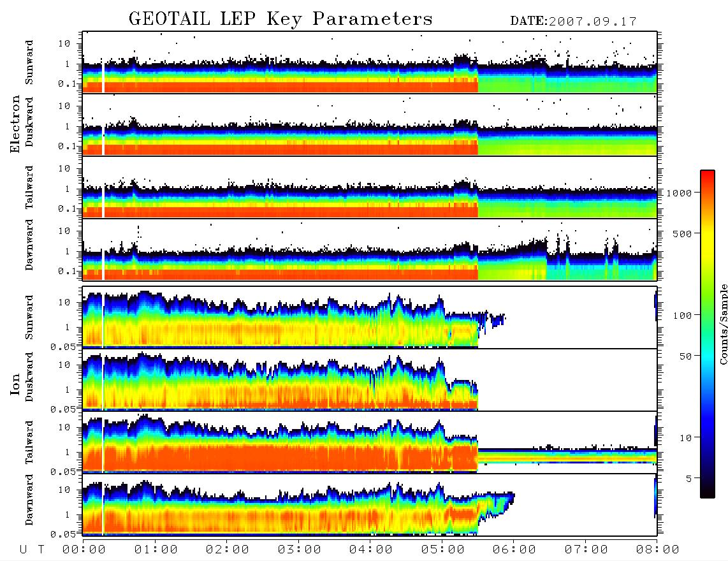This screenshot has width=728, height=561.
Task: Select the Electron Tailward panel label
Action: pyautogui.click(x=29, y=187)
